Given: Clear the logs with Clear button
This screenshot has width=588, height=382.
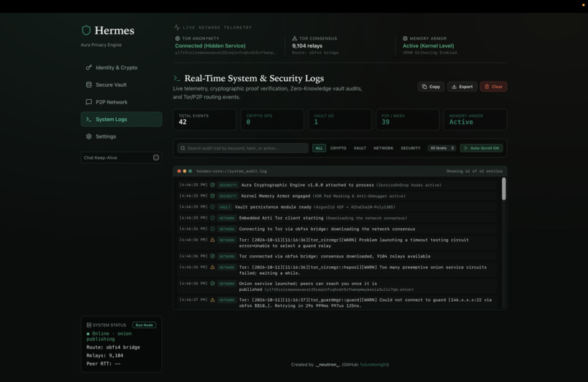Looking at the screenshot, I should (493, 87).
